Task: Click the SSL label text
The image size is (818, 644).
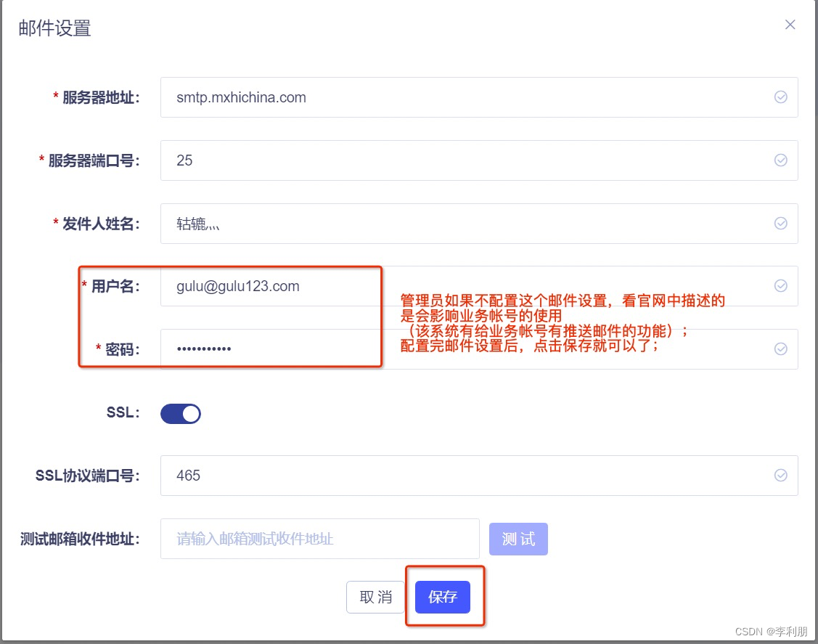Action: click(123, 413)
